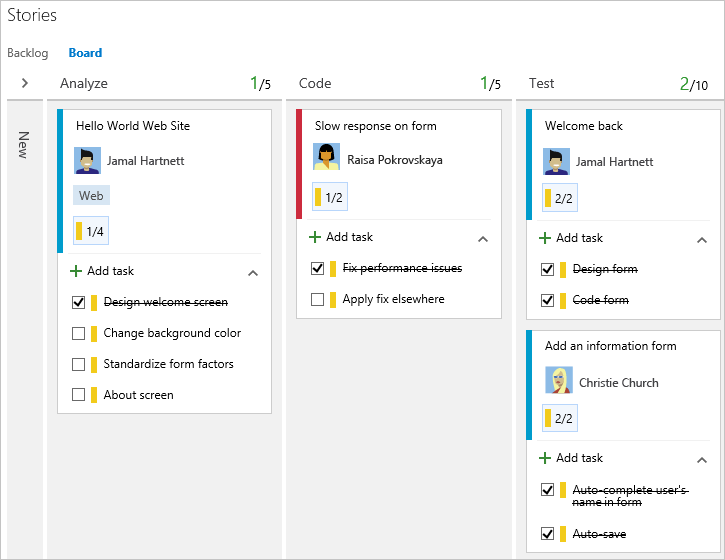Image resolution: width=725 pixels, height=560 pixels.
Task: Click Test column header
Action: coord(541,83)
